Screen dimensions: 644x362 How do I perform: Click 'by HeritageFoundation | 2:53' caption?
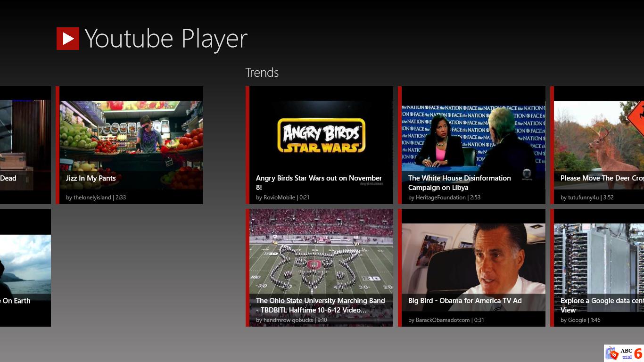[444, 197]
